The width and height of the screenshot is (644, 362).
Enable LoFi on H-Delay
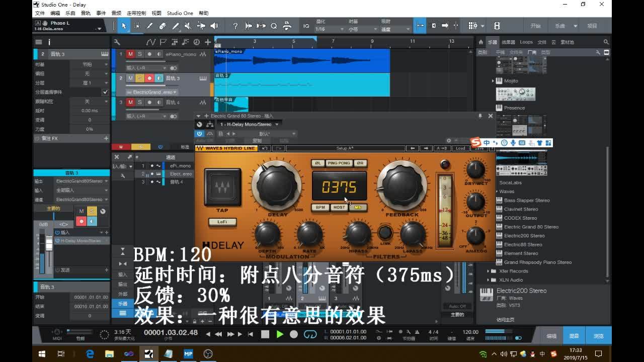pyautogui.click(x=222, y=222)
